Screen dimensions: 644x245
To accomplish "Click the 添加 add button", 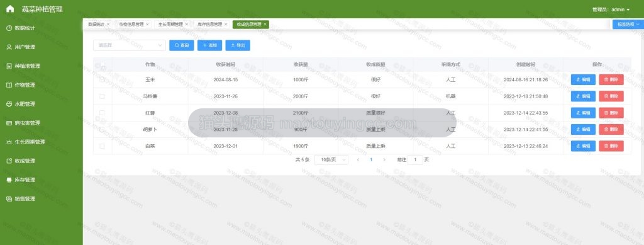I will [209, 45].
